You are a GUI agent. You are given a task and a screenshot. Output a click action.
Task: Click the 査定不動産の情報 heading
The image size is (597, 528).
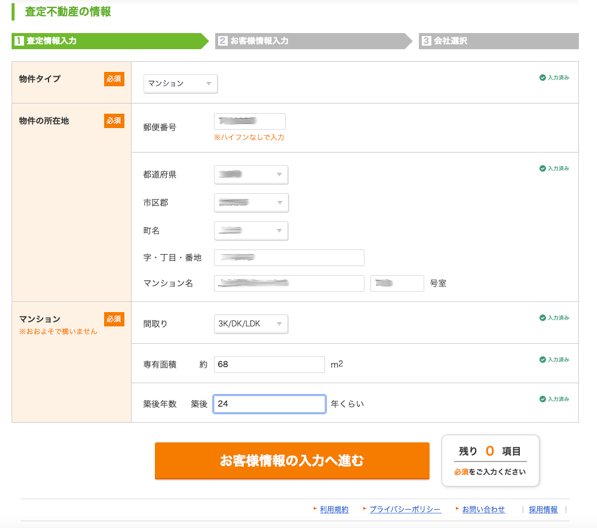(68, 12)
